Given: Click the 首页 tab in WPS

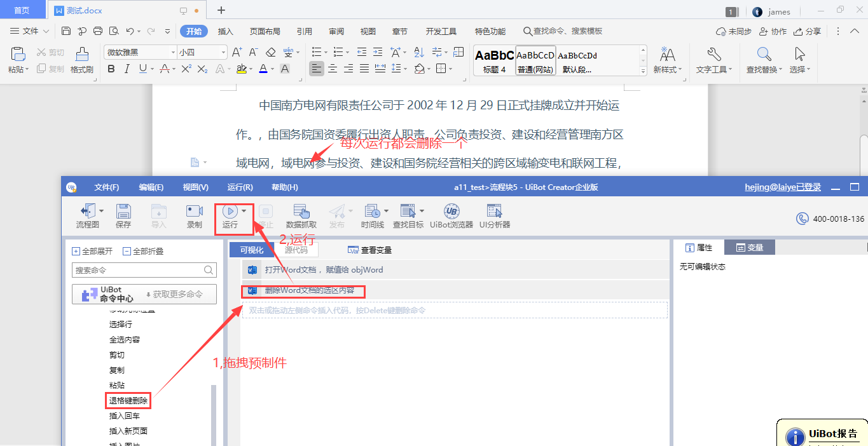Looking at the screenshot, I should click(22, 10).
